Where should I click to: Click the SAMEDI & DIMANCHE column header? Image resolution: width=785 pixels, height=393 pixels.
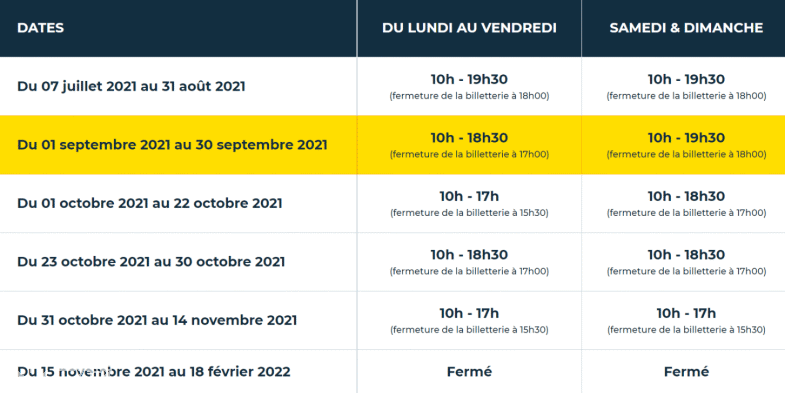coord(686,28)
